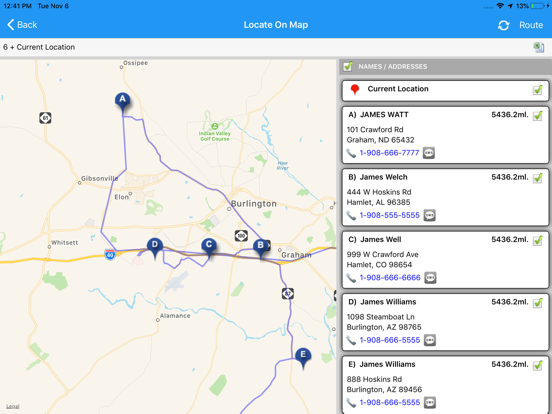The image size is (552, 414).
Task: Tap SMS icon for James Welch
Action: (x=429, y=215)
